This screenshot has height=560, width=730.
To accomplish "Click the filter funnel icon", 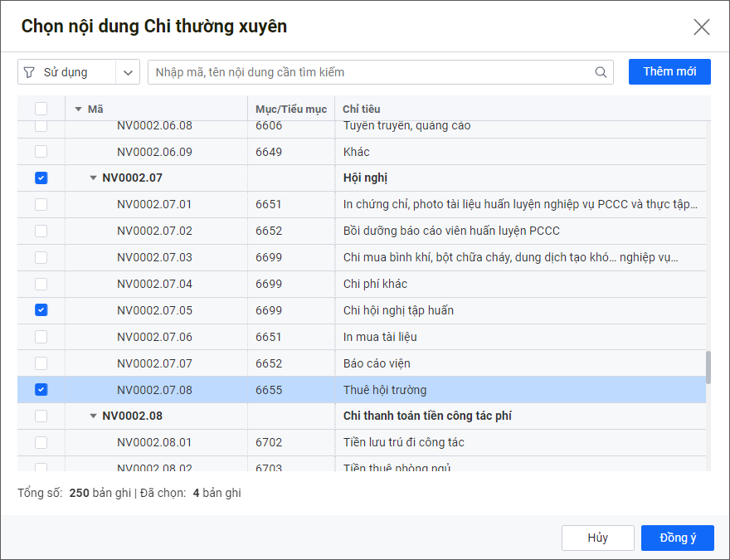I will 30,72.
